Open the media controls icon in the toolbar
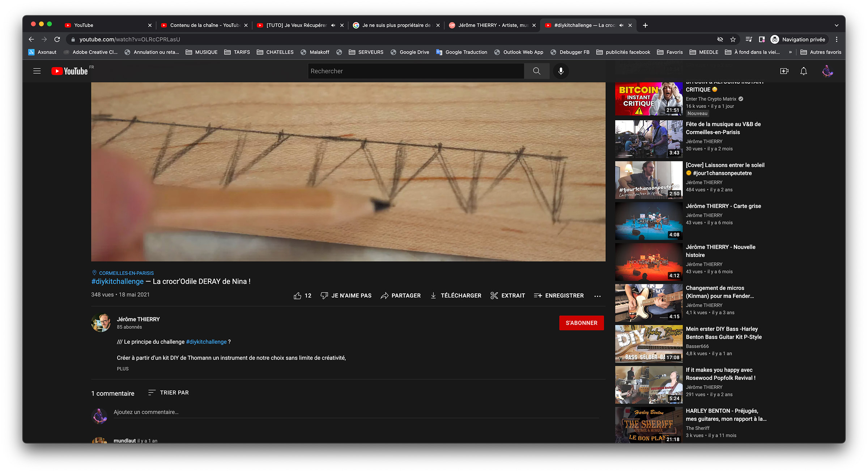 pos(749,39)
